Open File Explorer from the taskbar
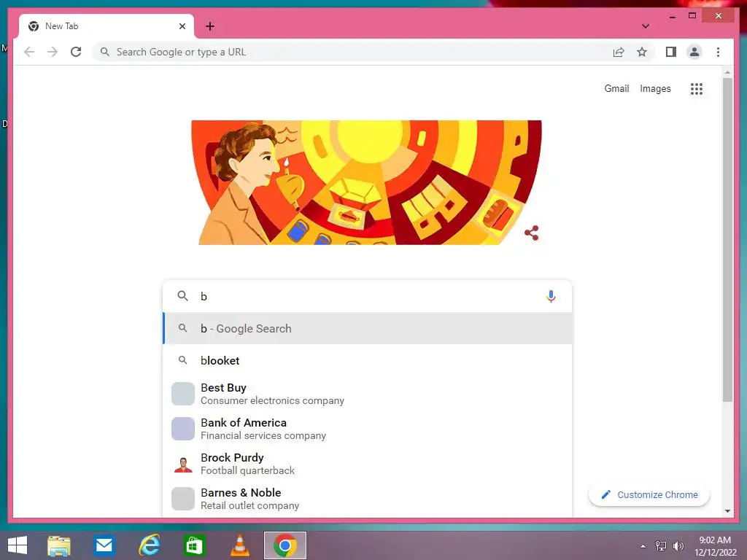 coord(59,545)
